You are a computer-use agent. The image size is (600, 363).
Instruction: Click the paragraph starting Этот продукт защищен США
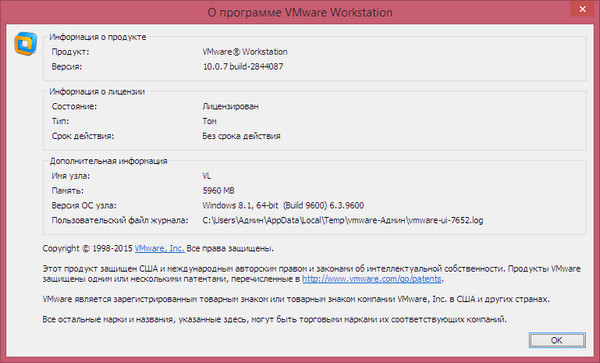pyautogui.click(x=311, y=274)
